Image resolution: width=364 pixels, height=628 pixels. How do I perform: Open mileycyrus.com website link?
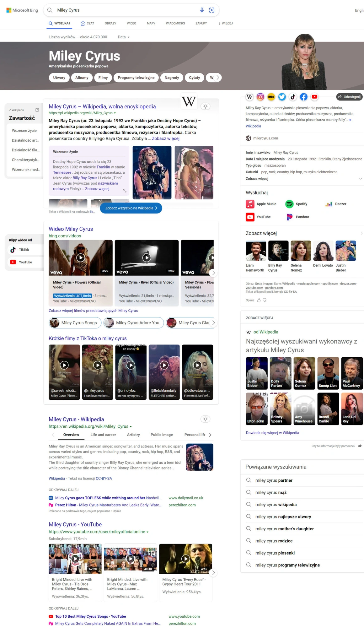click(265, 138)
